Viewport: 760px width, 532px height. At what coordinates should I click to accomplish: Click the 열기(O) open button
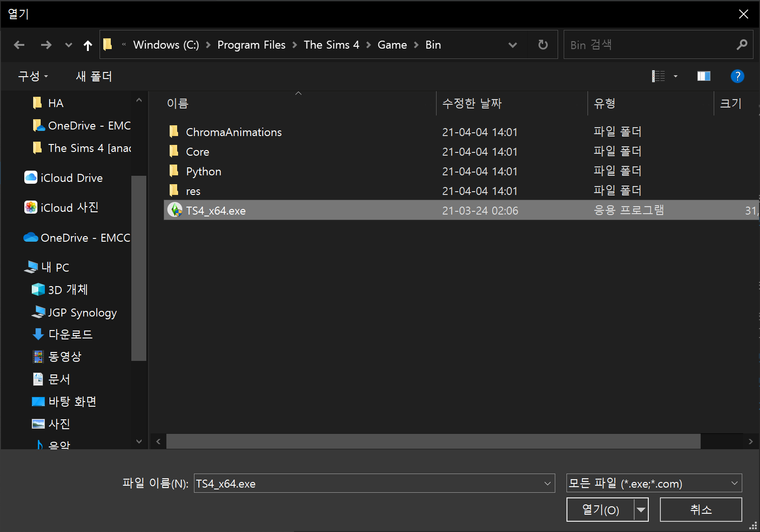(601, 510)
